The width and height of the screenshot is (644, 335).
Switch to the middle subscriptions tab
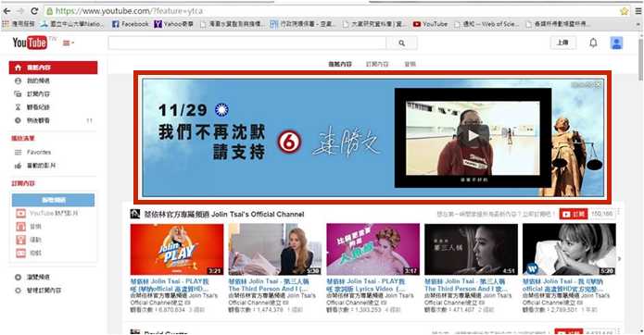(377, 65)
